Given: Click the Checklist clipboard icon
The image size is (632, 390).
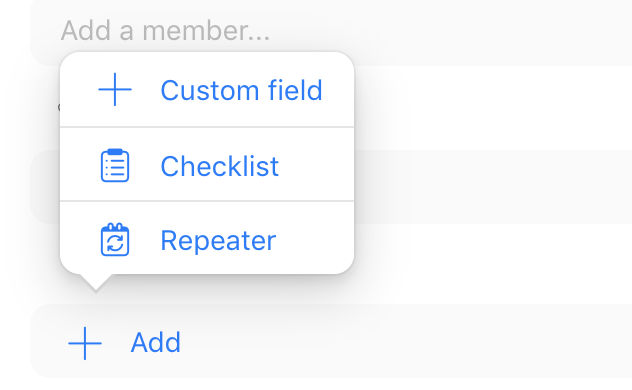Looking at the screenshot, I should click(115, 165).
